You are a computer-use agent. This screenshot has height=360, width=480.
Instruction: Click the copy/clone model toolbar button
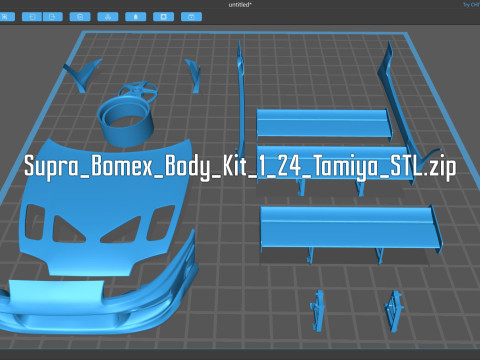pyautogui.click(x=80, y=17)
